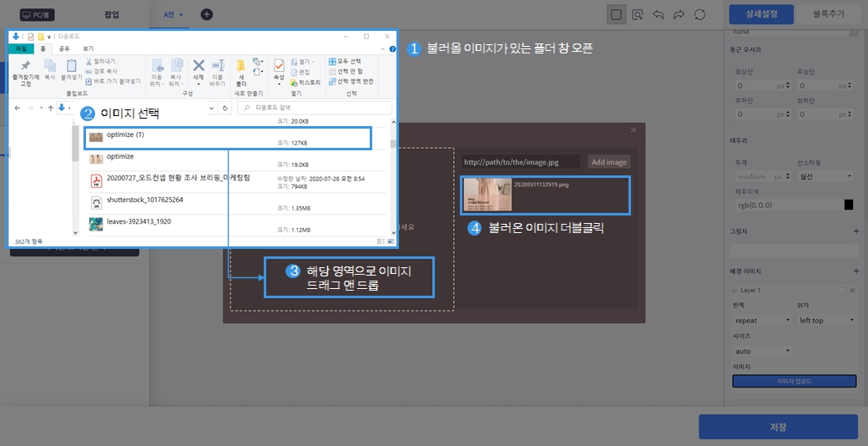Select the square outline tool in toolbar
The height and width of the screenshot is (446, 868).
pyautogui.click(x=616, y=15)
